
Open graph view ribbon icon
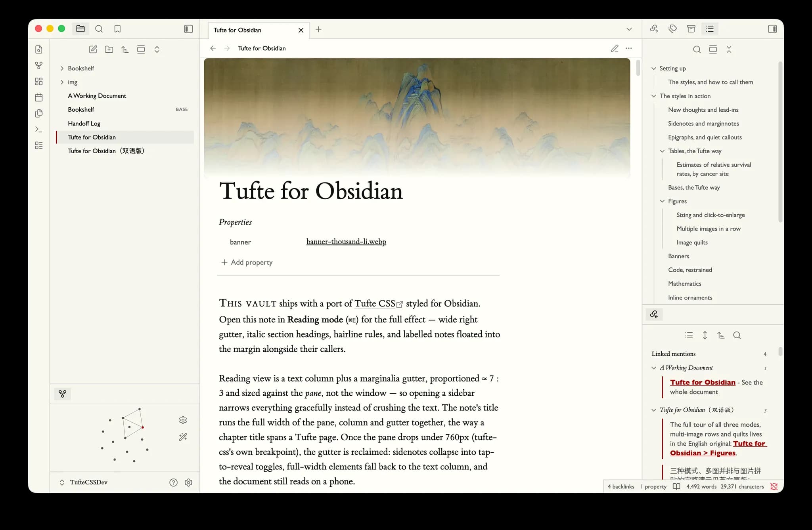coord(39,65)
